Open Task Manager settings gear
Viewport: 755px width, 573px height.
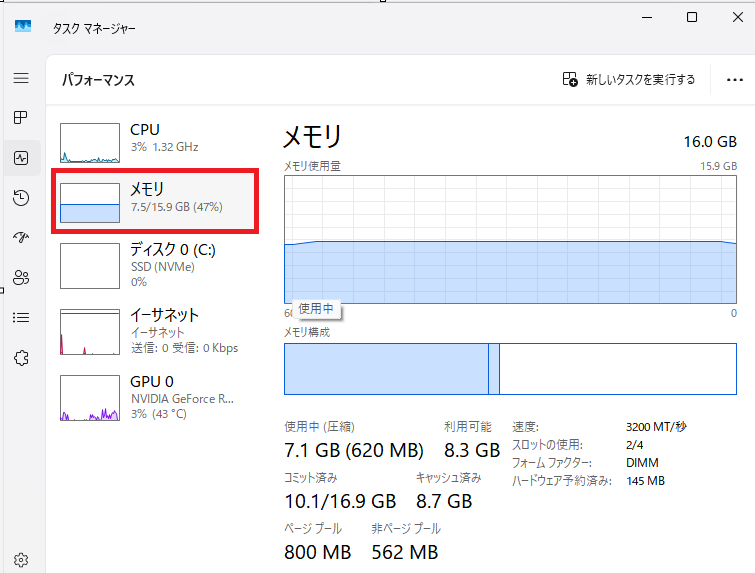(21, 560)
